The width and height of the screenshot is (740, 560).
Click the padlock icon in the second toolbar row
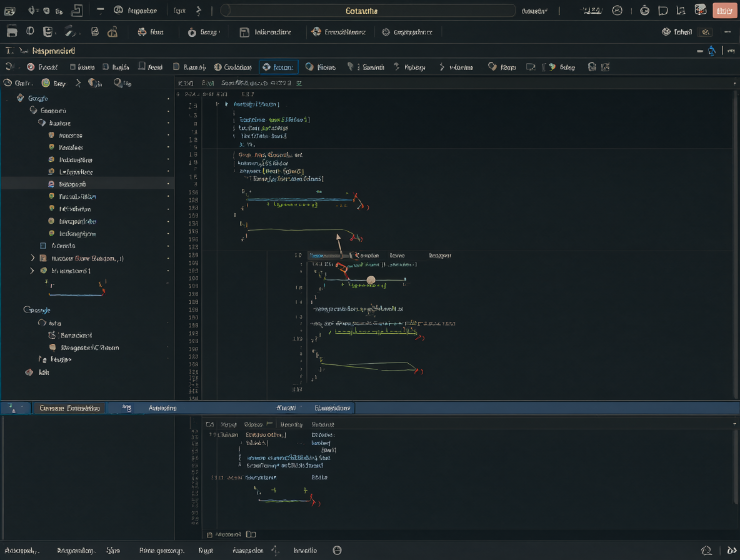click(x=112, y=32)
